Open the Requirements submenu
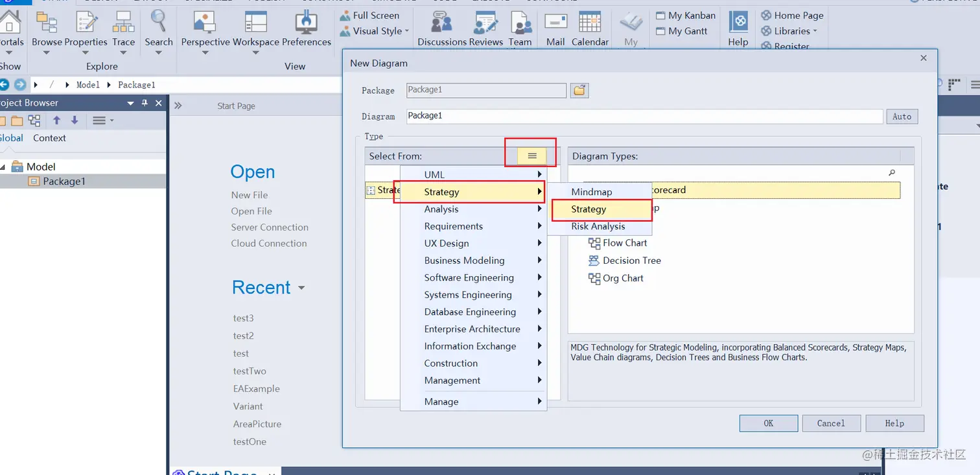980x475 pixels. [474, 226]
